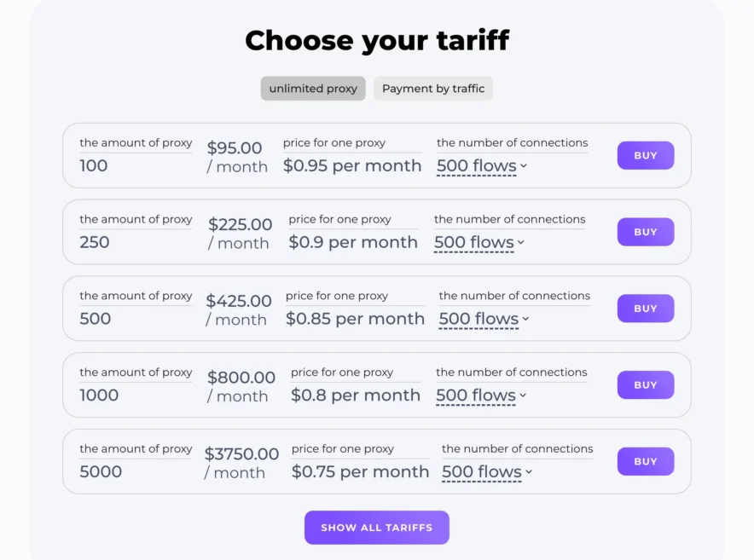Click BUY for the 1000 proxy tariff
Viewport: 754px width, 560px height.
pos(645,384)
